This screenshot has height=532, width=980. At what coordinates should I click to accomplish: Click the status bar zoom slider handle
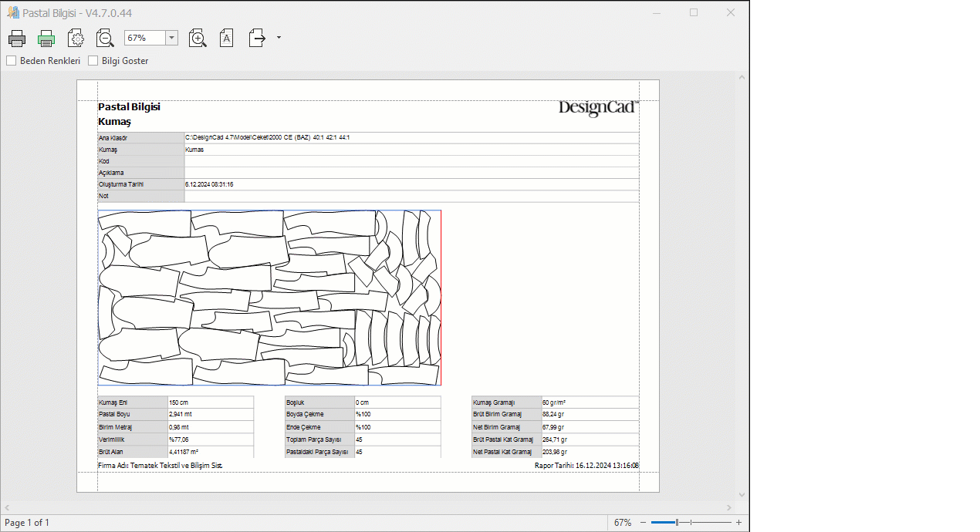[677, 523]
